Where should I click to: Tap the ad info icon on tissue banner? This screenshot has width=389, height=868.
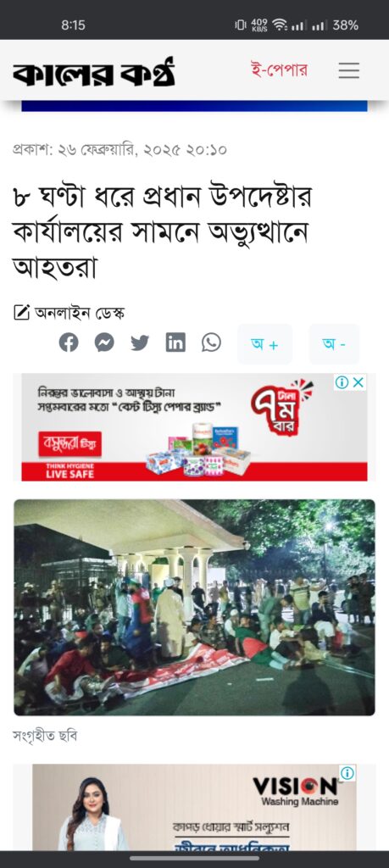click(342, 382)
